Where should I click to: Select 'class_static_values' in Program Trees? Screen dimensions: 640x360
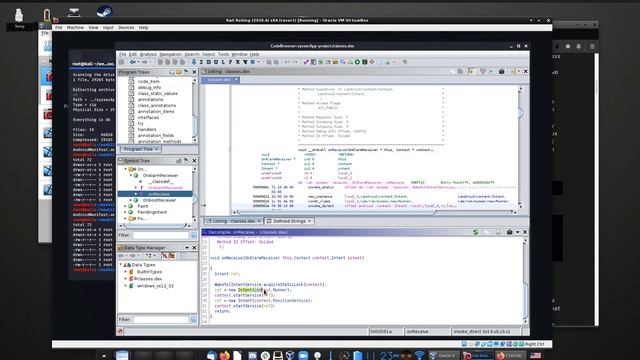coord(158,93)
